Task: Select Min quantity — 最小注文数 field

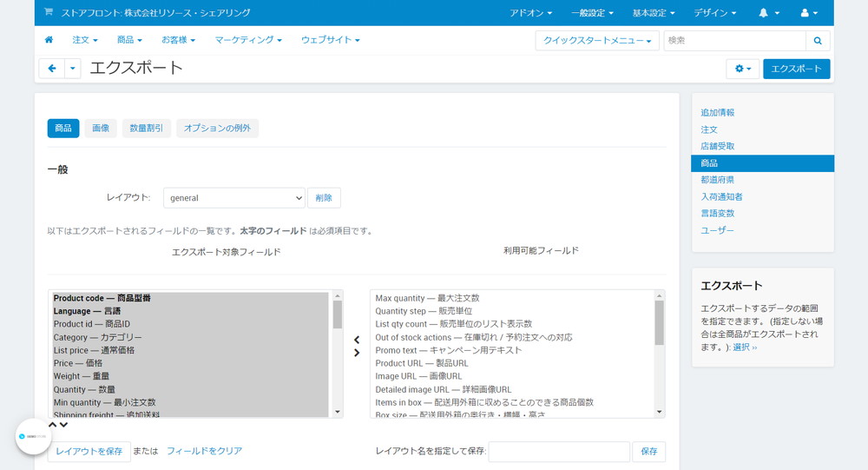Action: tap(190, 402)
